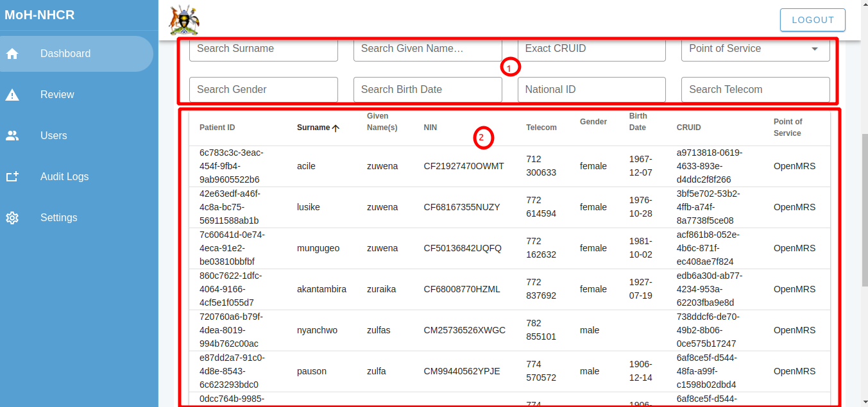Sort by the Patient ID column header
Screen dimensions: 868x407
(217, 128)
